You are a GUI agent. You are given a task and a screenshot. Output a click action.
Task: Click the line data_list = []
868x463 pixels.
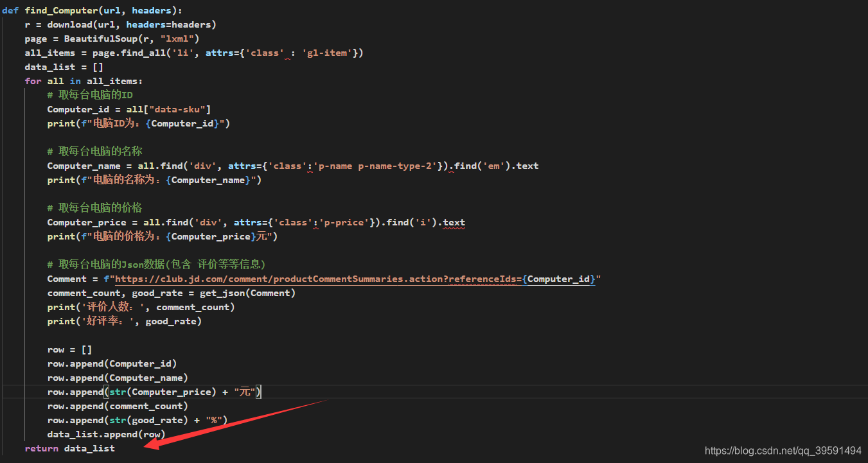click(64, 67)
